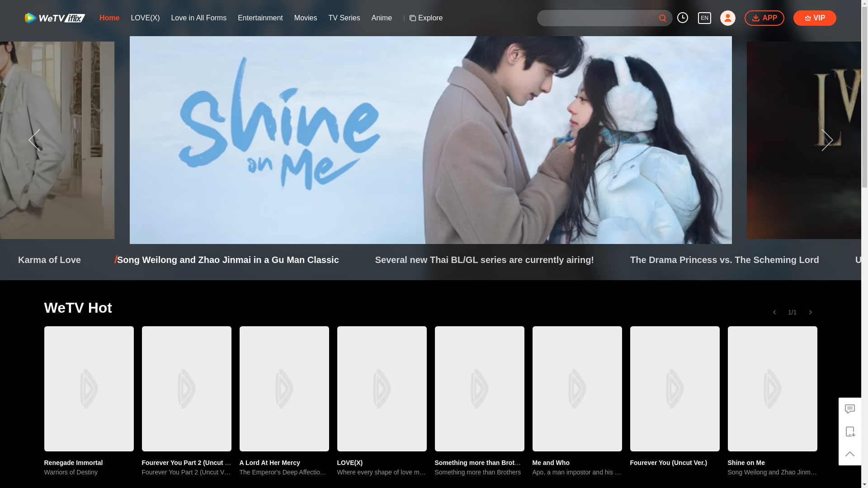Show previous WeTV Hot page chevron
Image resolution: width=868 pixels, height=488 pixels.
774,312
